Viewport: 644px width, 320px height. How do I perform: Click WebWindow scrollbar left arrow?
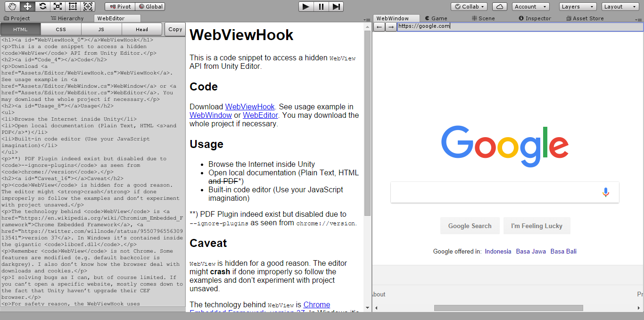pyautogui.click(x=375, y=308)
